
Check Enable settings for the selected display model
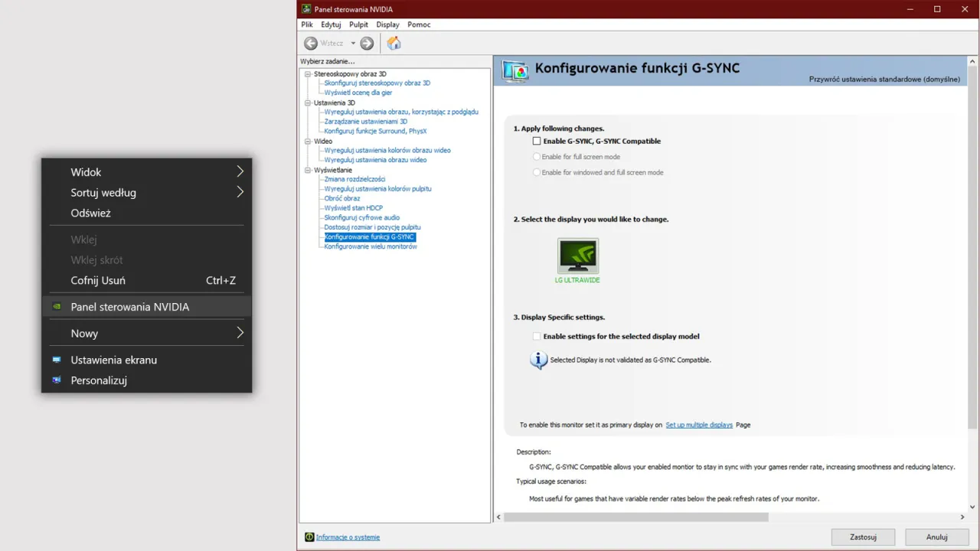(x=537, y=336)
